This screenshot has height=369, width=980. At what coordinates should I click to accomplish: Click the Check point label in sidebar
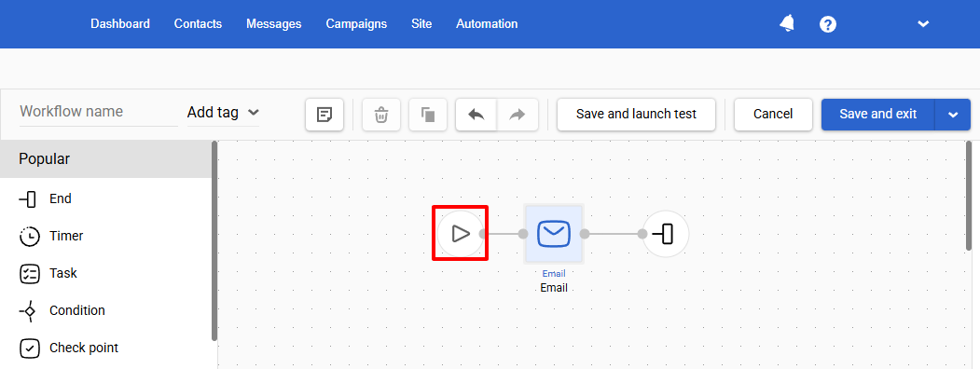(x=84, y=348)
